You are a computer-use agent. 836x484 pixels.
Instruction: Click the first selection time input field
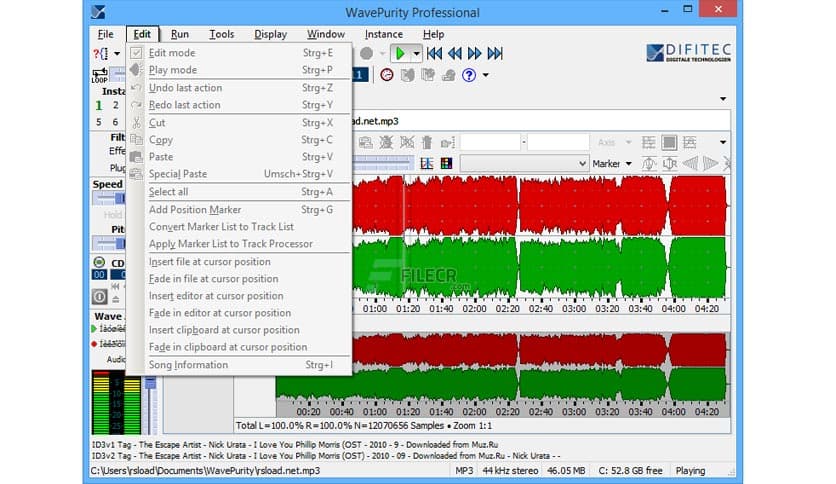coord(490,142)
